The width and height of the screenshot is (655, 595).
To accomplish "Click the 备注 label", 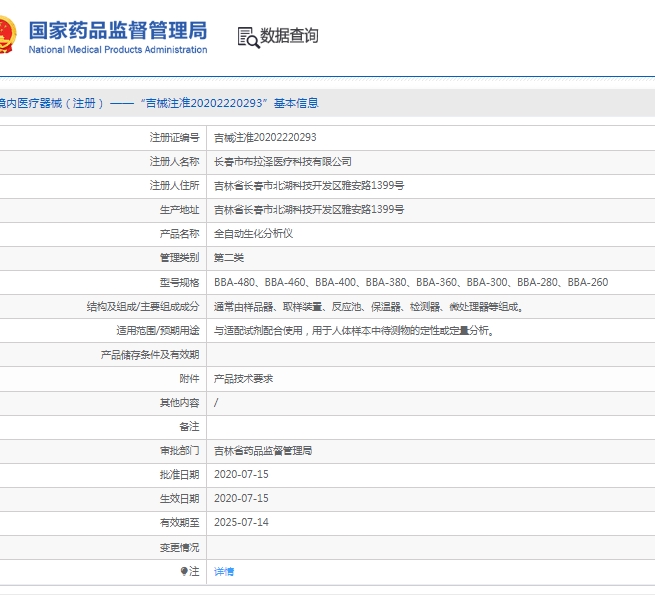I will 189,427.
